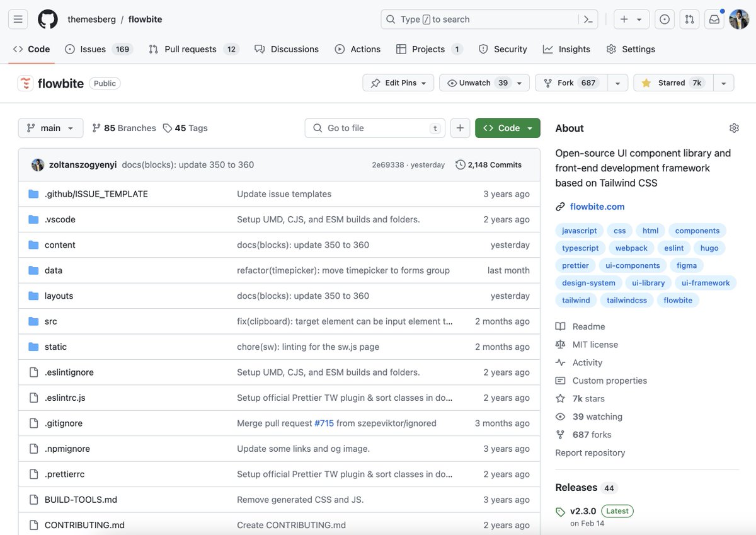756x535 pixels.
Task: Click the tailwindcss topic tag
Action: point(627,301)
